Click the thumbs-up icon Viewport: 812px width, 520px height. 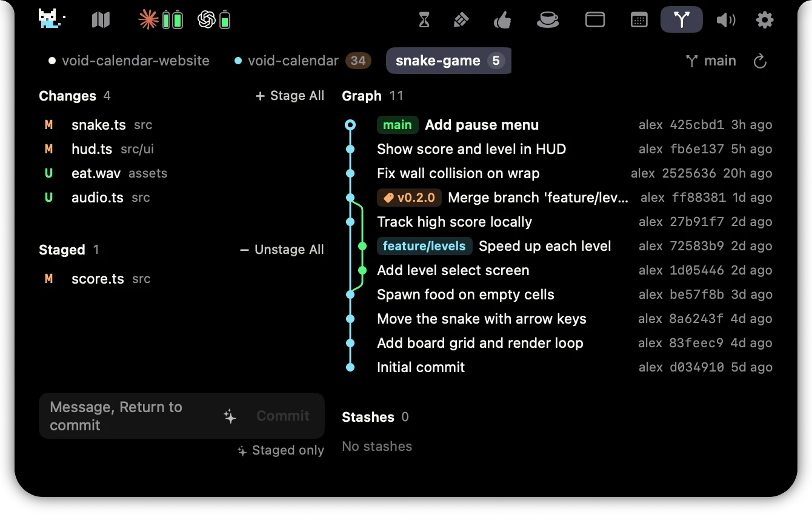pos(502,20)
